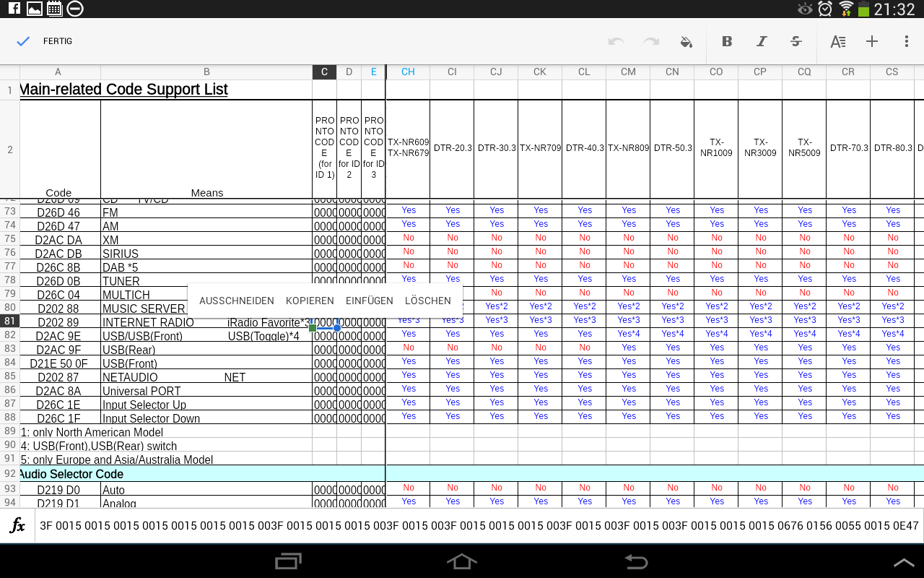
Task: Expand the bottom-right up chevron
Action: point(903,562)
